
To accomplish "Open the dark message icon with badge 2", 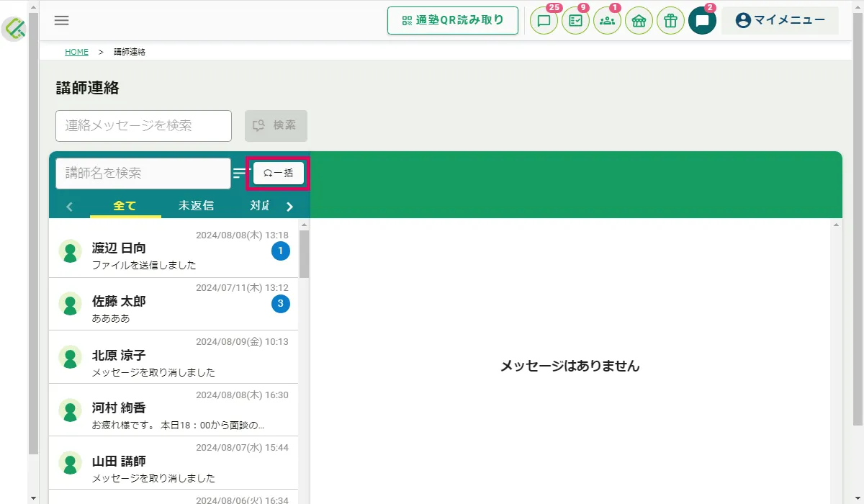I will click(702, 21).
